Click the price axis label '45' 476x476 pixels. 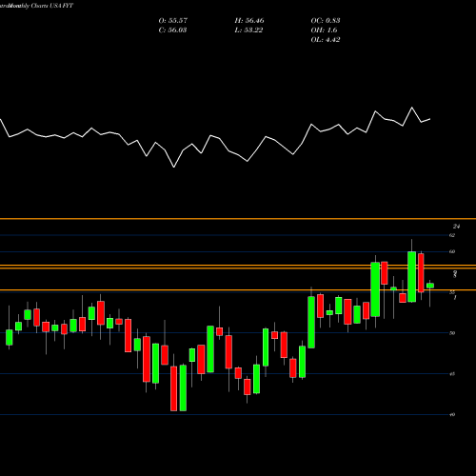click(x=452, y=374)
